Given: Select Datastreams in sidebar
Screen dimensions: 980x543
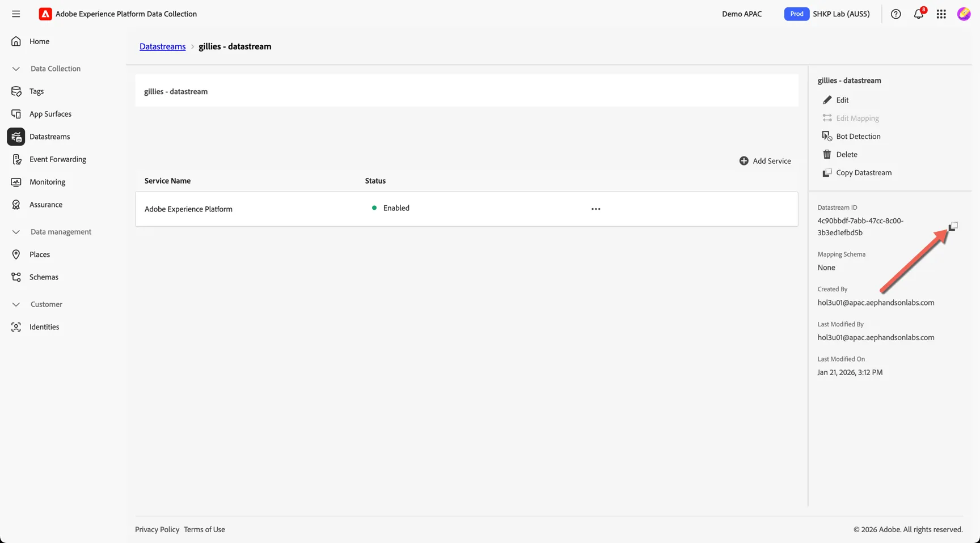Looking at the screenshot, I should point(49,137).
